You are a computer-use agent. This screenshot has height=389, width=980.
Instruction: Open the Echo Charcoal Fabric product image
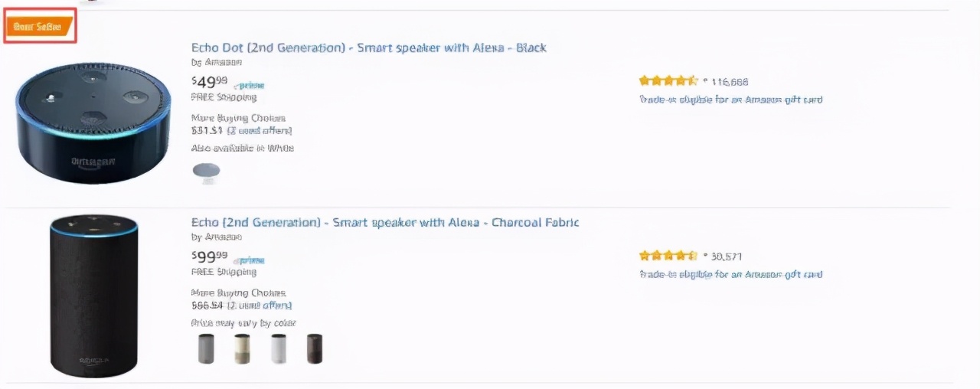[94, 296]
